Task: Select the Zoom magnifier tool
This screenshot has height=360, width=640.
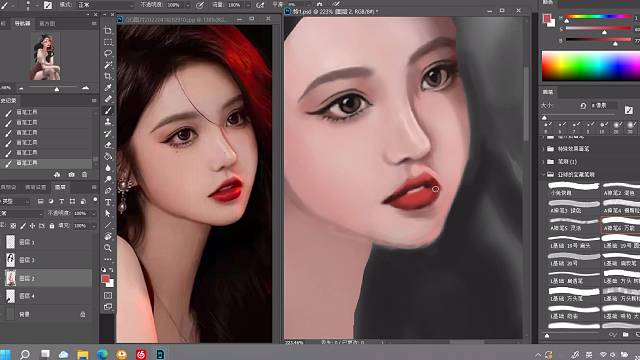Action: pyautogui.click(x=108, y=248)
